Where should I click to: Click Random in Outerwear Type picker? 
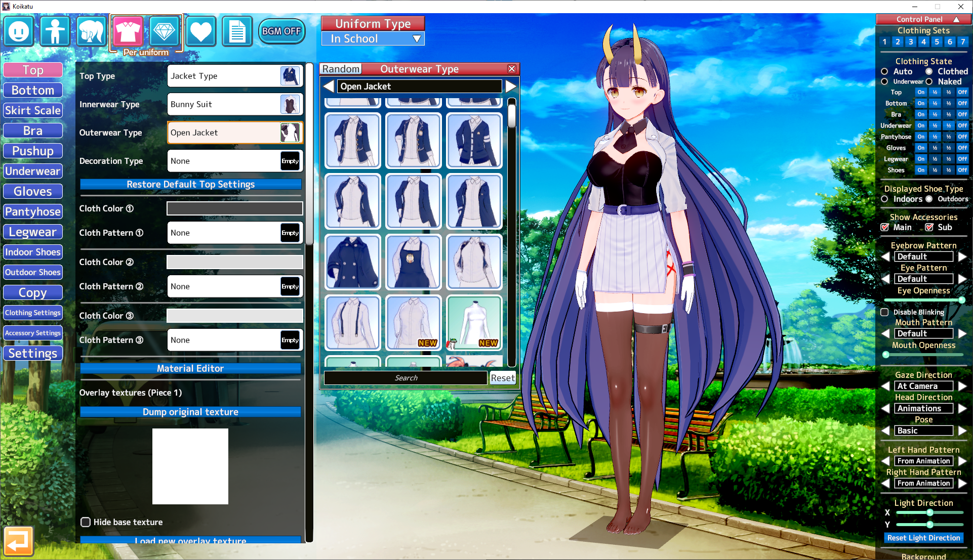click(341, 69)
